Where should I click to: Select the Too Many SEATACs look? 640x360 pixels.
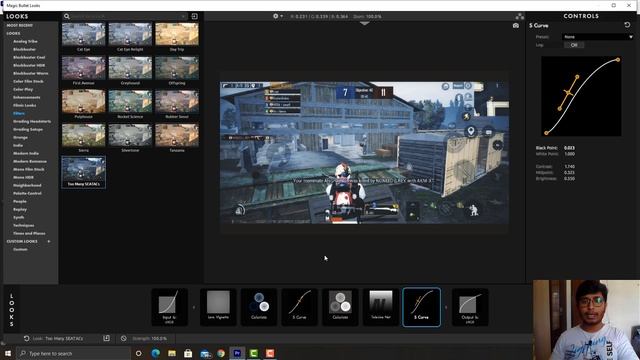(84, 172)
